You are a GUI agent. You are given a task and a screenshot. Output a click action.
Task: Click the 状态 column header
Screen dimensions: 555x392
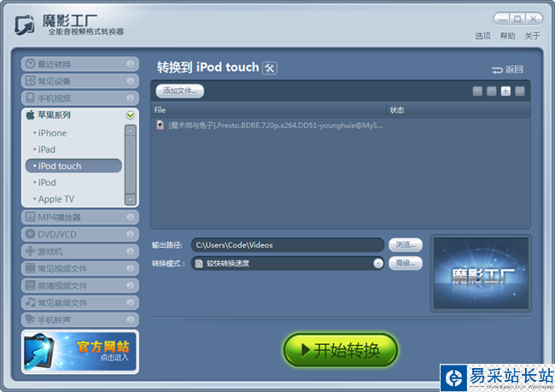[x=459, y=110]
